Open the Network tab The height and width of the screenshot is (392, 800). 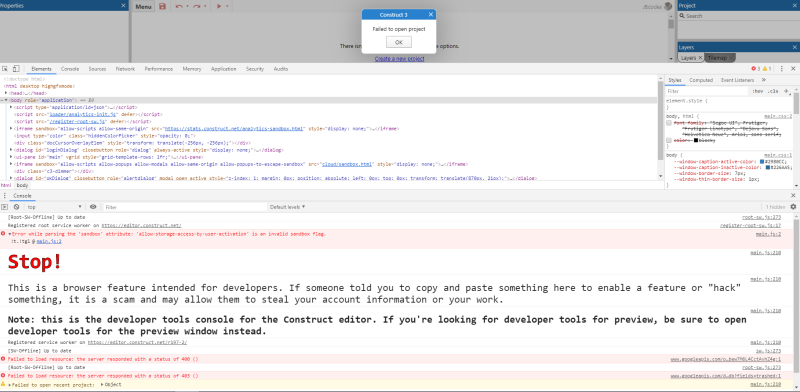pyautogui.click(x=125, y=69)
